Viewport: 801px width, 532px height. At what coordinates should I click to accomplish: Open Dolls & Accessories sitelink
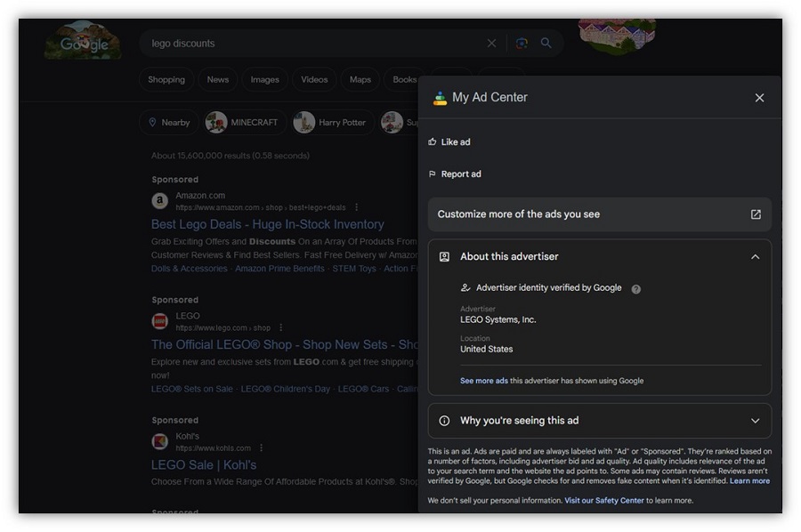(x=189, y=269)
